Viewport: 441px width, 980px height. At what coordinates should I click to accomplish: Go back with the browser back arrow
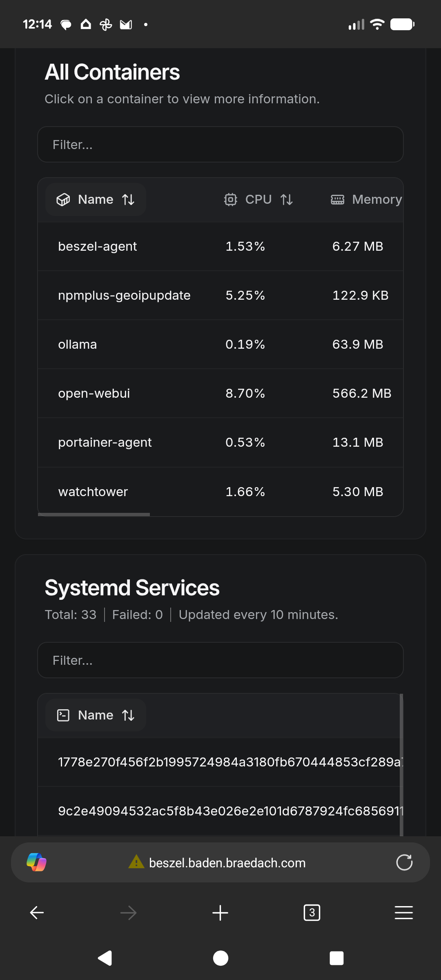(37, 913)
